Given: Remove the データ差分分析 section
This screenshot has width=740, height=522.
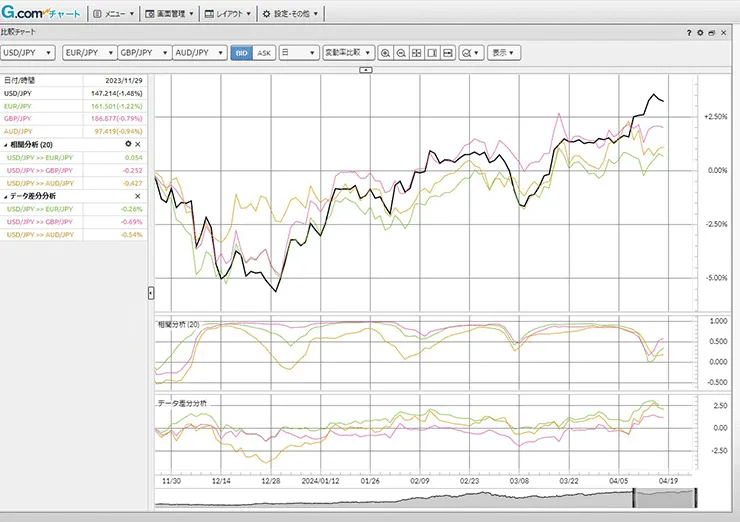Looking at the screenshot, I should click(139, 197).
